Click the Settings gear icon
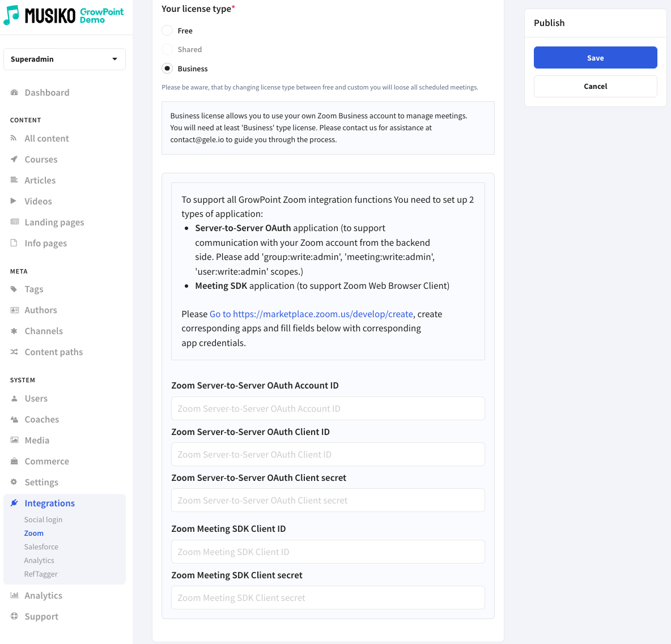 coord(14,483)
